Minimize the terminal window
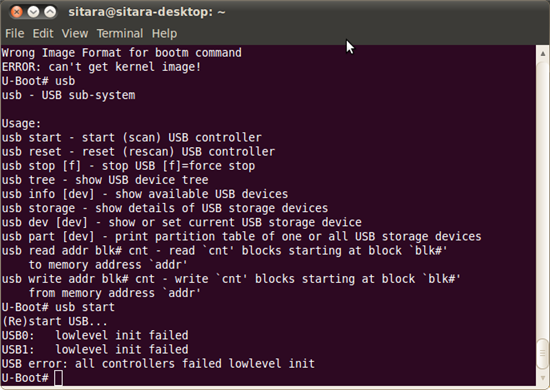550x390 pixels. [x=33, y=12]
